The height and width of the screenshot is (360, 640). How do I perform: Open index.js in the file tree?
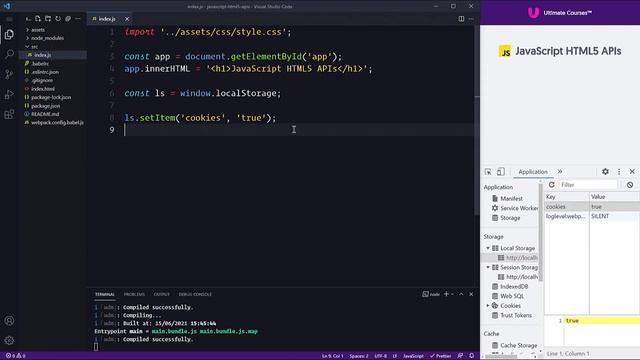pos(42,55)
